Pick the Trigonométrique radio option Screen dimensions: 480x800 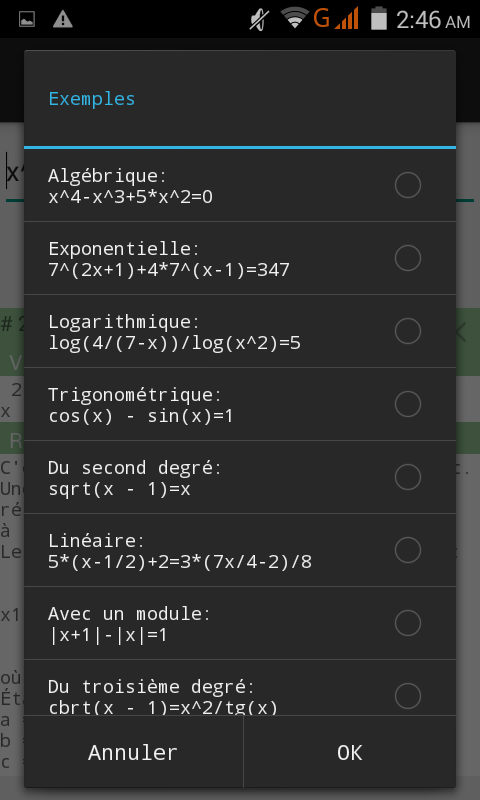pos(408,404)
